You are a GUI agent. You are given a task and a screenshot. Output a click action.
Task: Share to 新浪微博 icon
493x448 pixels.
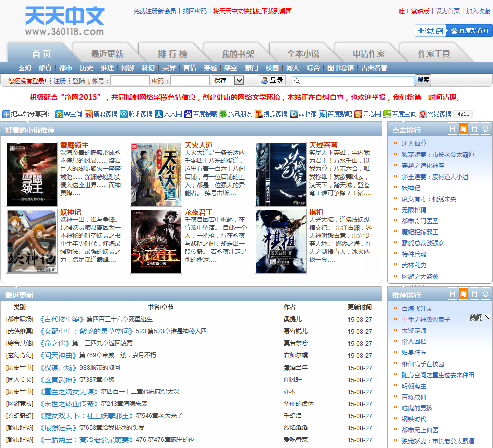click(89, 114)
